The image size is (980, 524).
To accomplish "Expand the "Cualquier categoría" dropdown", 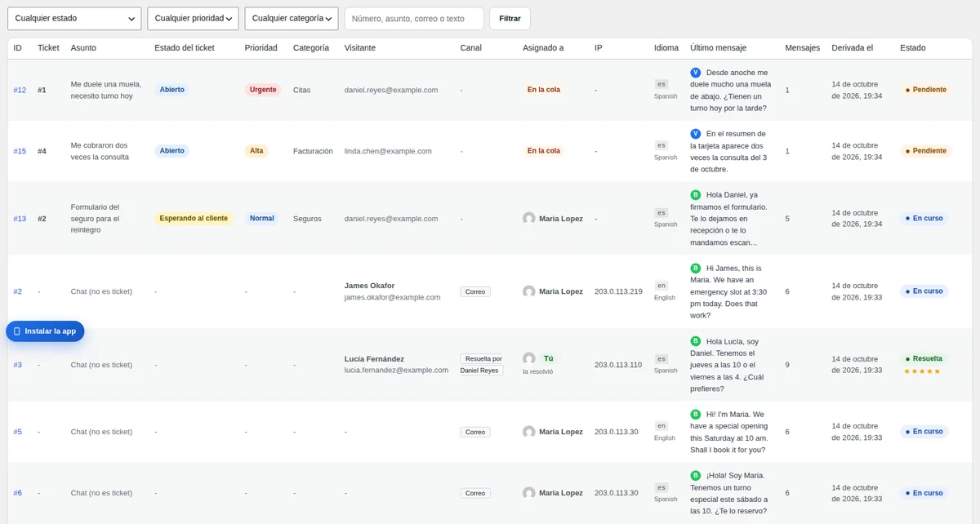I will [292, 19].
